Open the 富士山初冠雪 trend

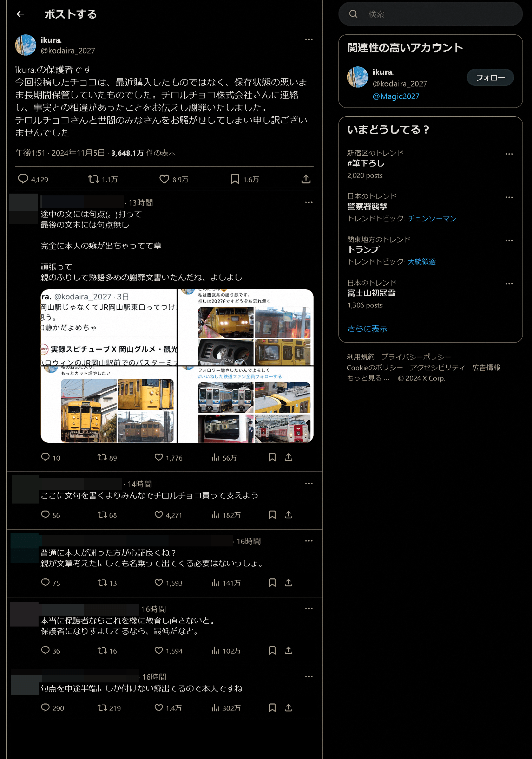(372, 293)
